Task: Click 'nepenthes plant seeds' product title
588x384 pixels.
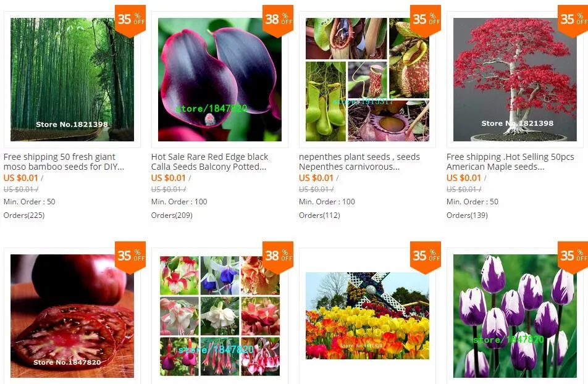Action: pos(359,162)
